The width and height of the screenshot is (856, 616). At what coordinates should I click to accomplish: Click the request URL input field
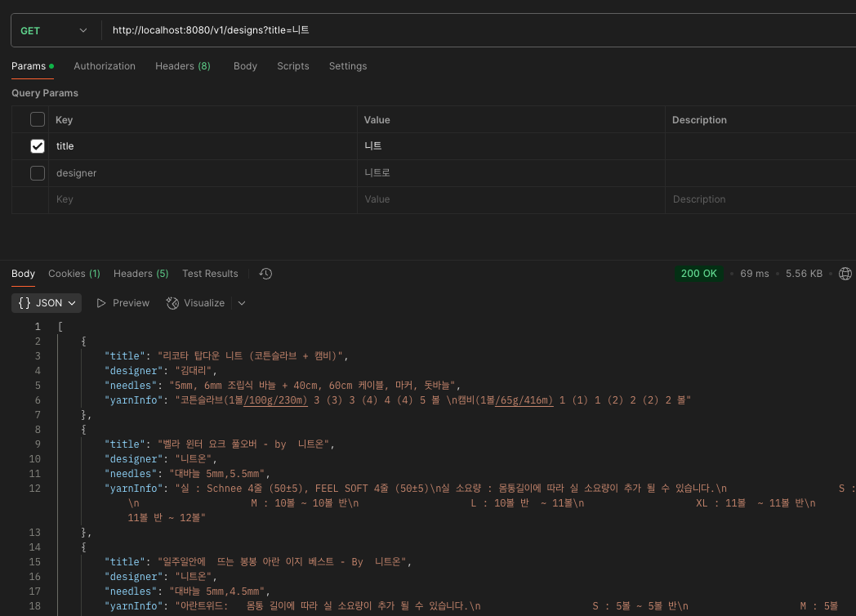click(x=480, y=30)
